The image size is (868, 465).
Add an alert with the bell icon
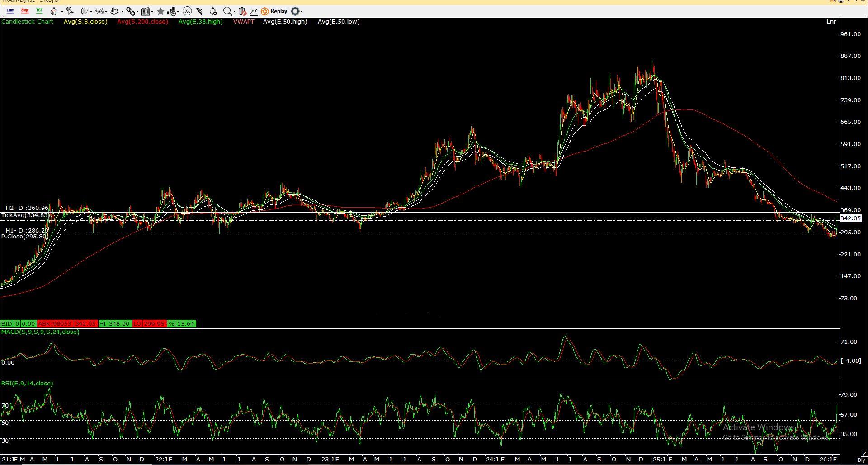213,11
